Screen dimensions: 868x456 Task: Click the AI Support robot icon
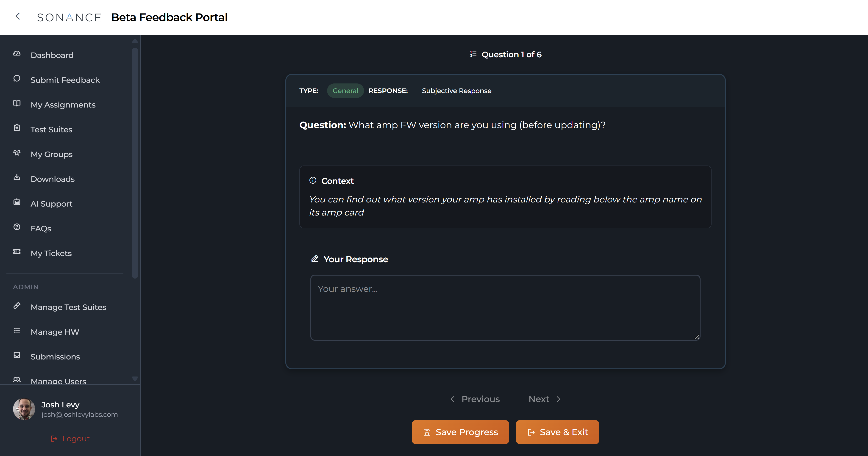(17, 202)
